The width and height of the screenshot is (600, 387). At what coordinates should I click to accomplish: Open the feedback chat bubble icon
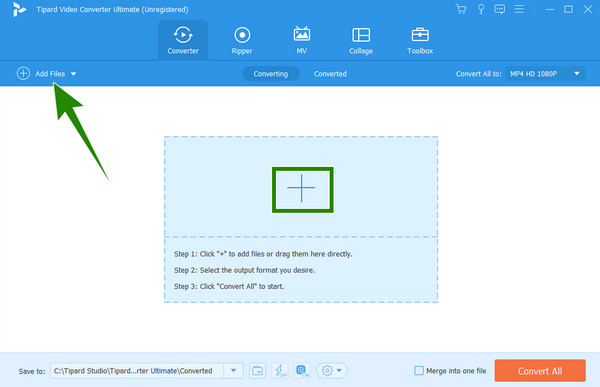[499, 9]
